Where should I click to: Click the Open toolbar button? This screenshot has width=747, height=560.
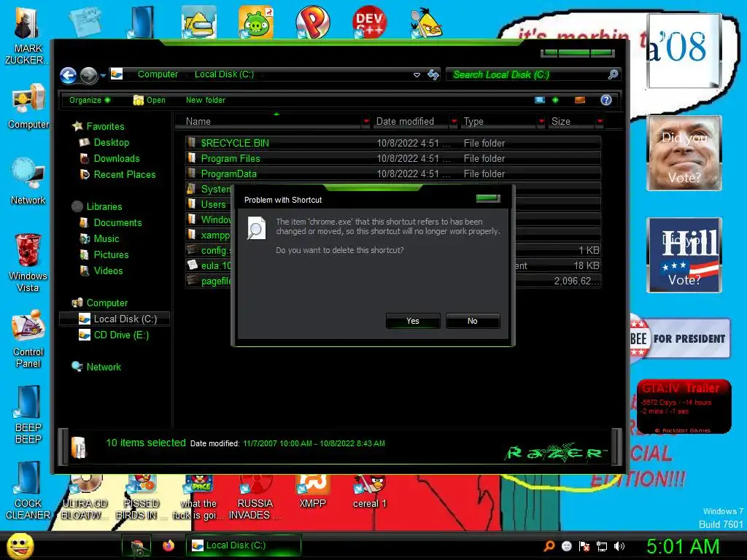click(149, 100)
